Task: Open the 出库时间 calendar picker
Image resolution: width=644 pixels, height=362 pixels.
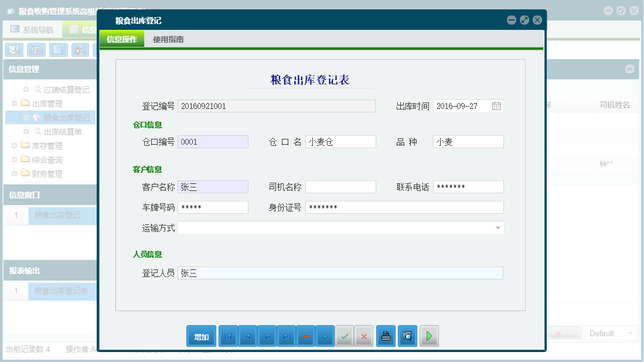Action: (x=496, y=106)
